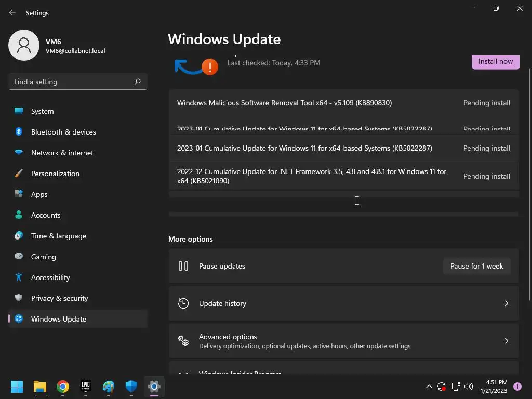Click the network tray icon
532x399 pixels.
[x=456, y=387]
